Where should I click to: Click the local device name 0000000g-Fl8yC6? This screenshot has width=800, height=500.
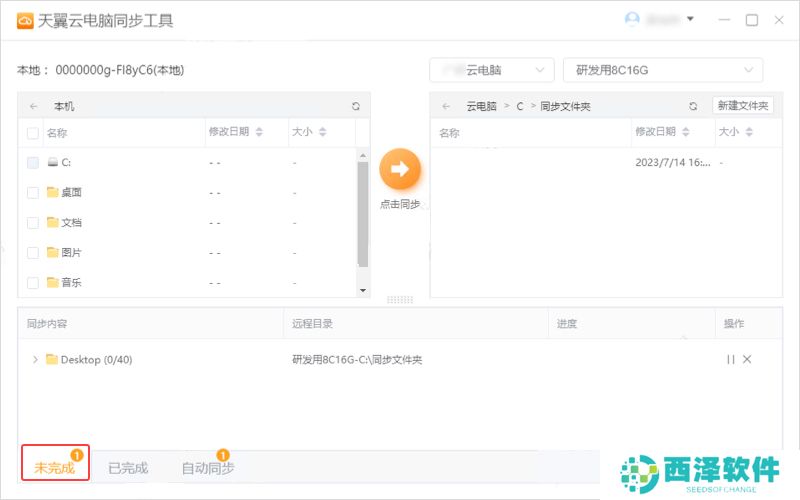tap(120, 70)
